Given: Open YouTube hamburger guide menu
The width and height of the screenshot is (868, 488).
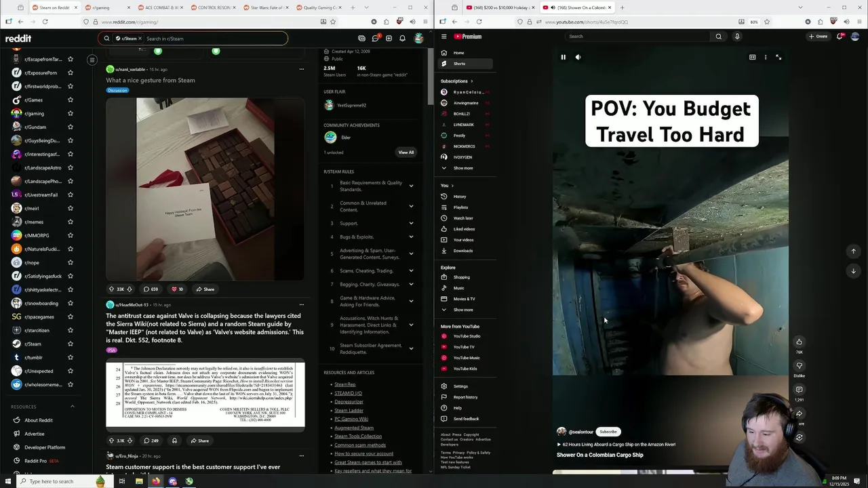Looking at the screenshot, I should pyautogui.click(x=443, y=37).
